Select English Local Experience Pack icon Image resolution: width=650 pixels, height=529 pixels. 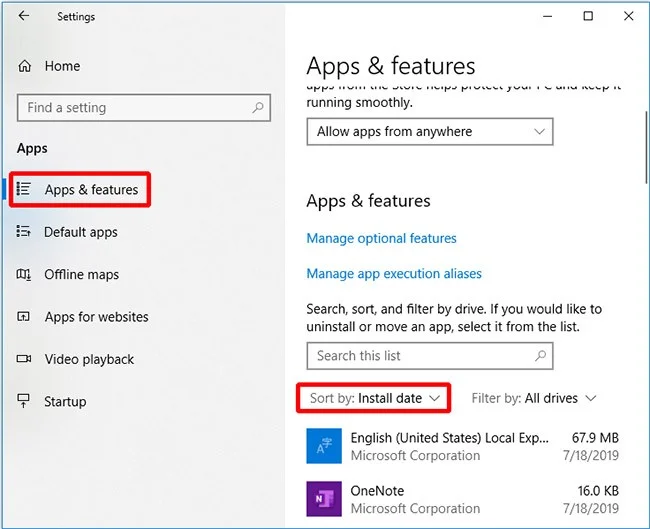324,446
